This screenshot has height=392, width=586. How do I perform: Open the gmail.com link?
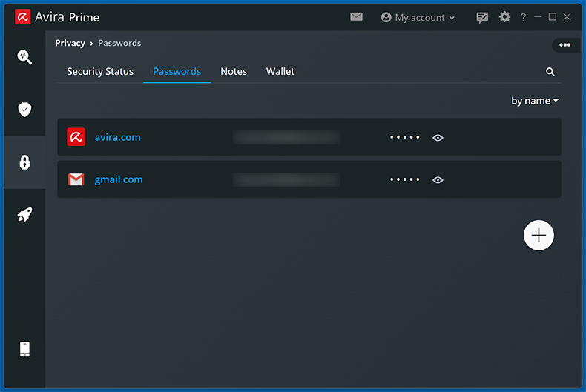click(x=119, y=179)
